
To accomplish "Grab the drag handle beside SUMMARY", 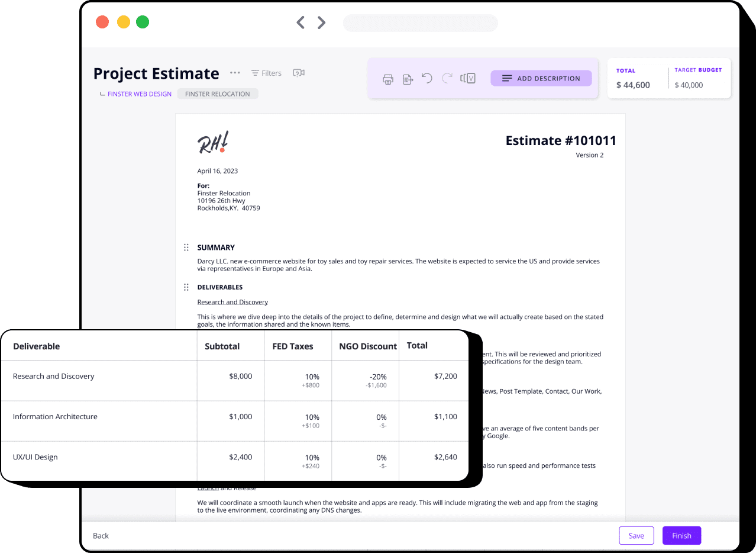I will [x=186, y=247].
